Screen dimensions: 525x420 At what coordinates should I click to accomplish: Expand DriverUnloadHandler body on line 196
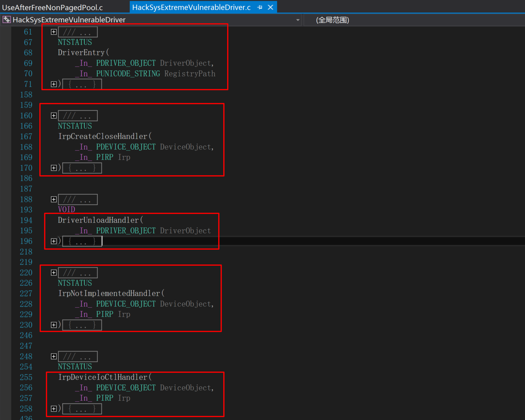click(x=54, y=241)
